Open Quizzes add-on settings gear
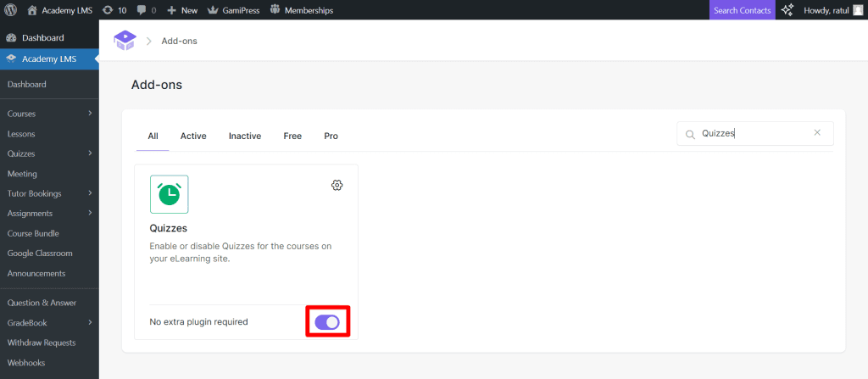Screen dimensions: 868x379 point(337,186)
